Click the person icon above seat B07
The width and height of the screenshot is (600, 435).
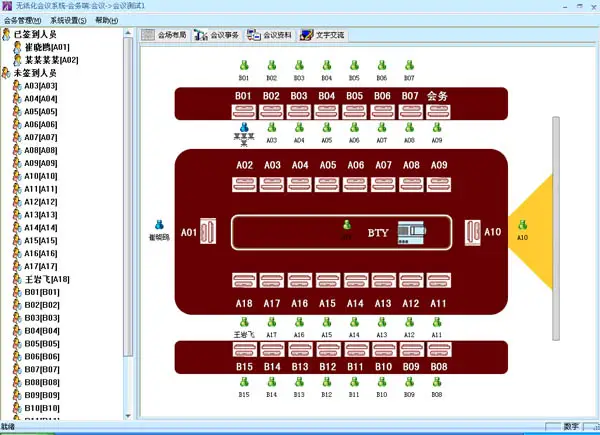409,65
